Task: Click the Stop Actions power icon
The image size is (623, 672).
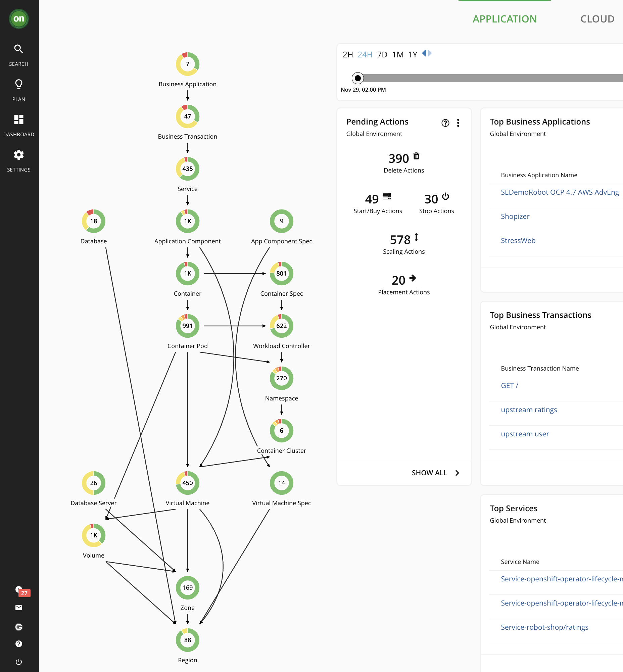Action: tap(446, 198)
